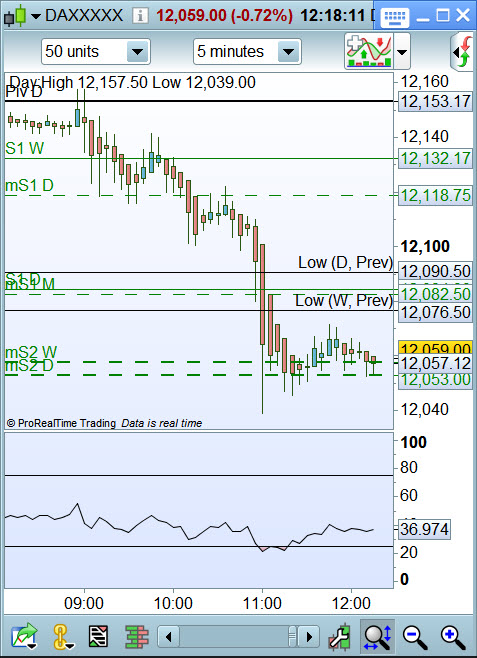The width and height of the screenshot is (477, 658).
Task: Open the indicators icon with green and red arrows
Action: pos(369,51)
